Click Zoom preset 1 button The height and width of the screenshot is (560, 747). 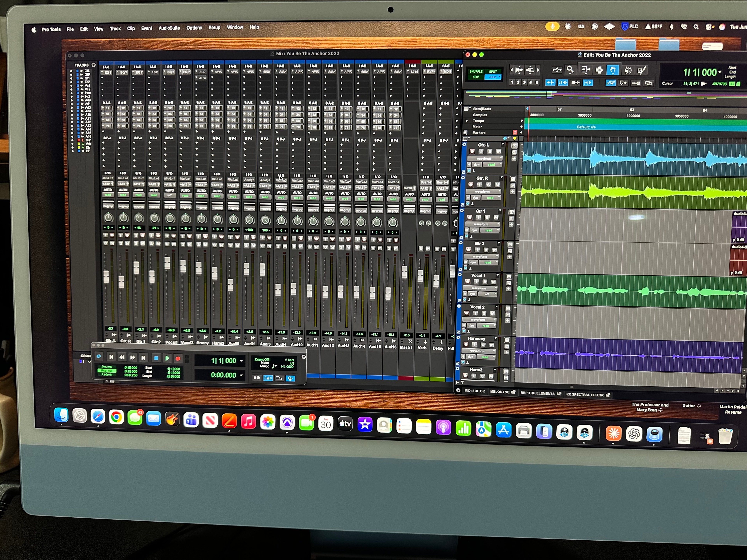coord(512,82)
